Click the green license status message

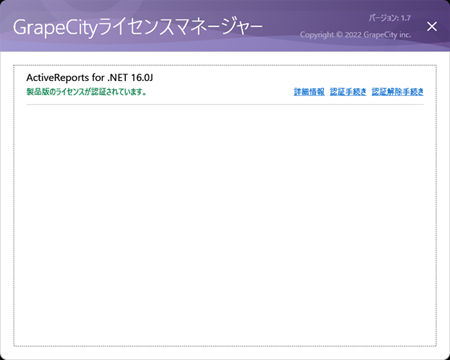pos(86,92)
